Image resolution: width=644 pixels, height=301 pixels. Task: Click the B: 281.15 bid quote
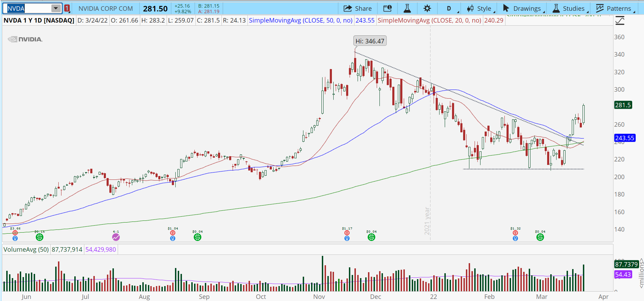[x=209, y=6]
